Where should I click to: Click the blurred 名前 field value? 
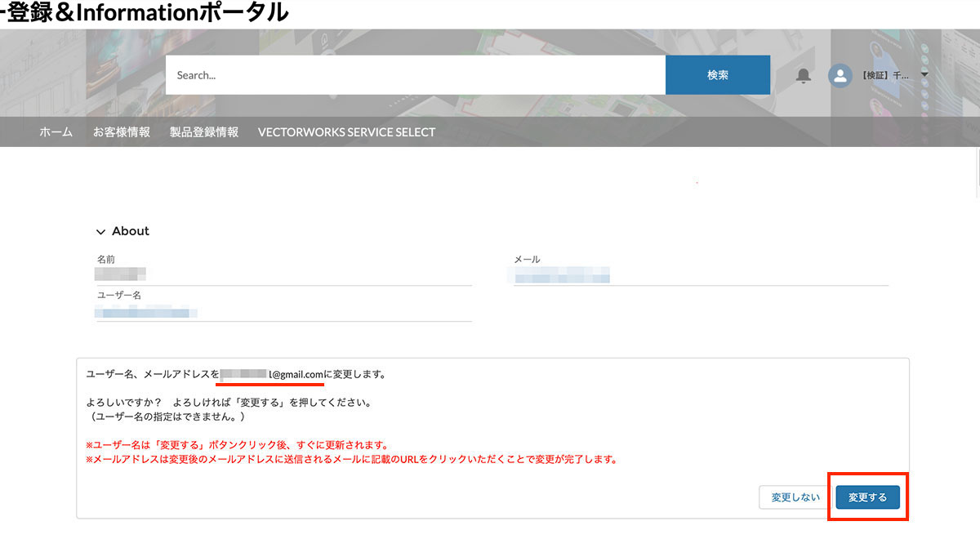[x=121, y=274]
